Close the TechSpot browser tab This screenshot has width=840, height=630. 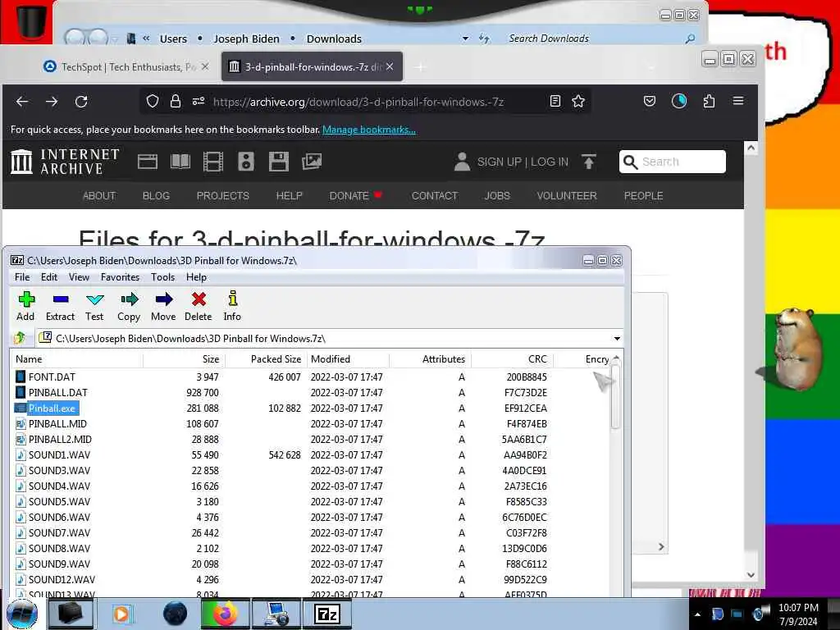click(x=204, y=66)
